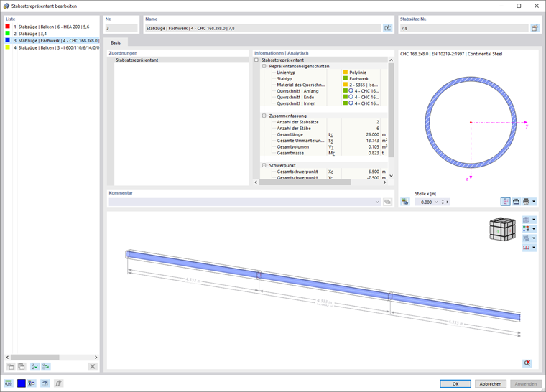Open the printer dropdown arrow in section panel
Viewport: 546px width, 392px height.
coord(534,202)
